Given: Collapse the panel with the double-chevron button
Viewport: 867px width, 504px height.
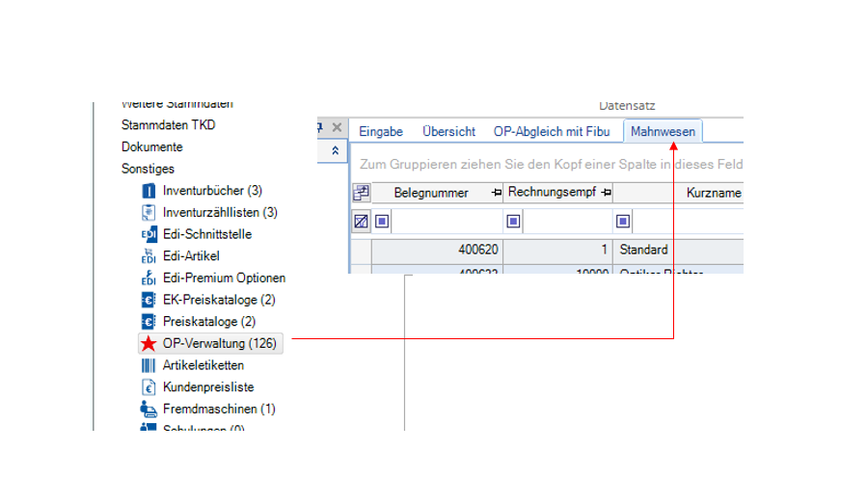Looking at the screenshot, I should [335, 150].
